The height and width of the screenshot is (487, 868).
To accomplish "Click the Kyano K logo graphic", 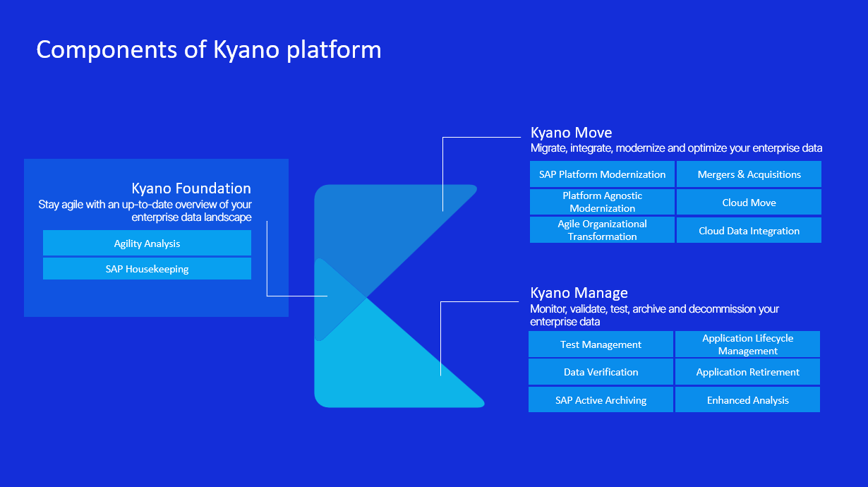I will [x=399, y=296].
